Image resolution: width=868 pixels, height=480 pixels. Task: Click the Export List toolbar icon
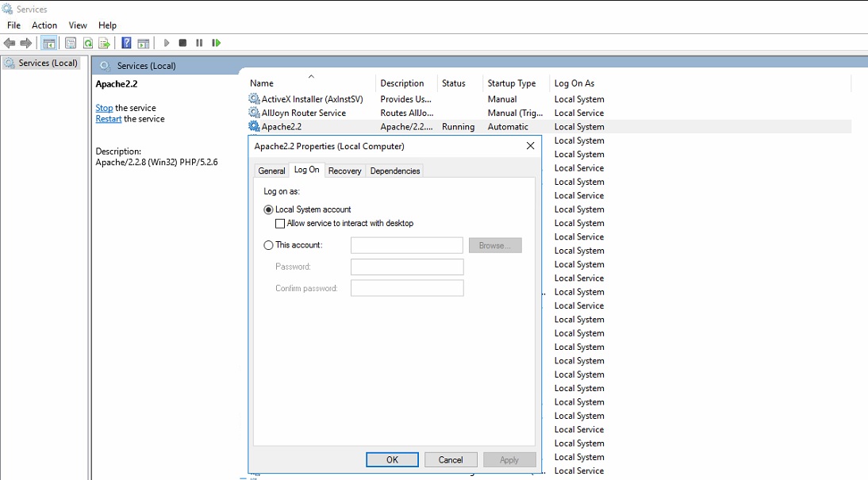coord(104,43)
